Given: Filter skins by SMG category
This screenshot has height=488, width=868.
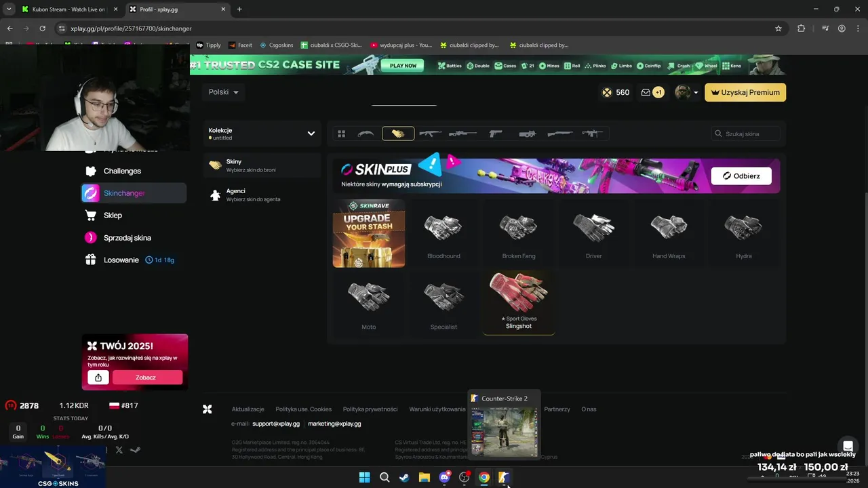Looking at the screenshot, I should (528, 134).
